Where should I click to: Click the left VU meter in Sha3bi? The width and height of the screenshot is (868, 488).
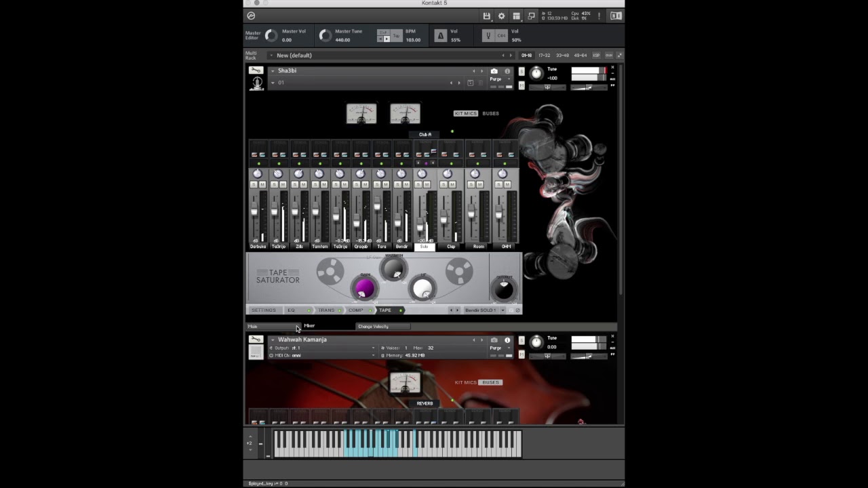[361, 113]
